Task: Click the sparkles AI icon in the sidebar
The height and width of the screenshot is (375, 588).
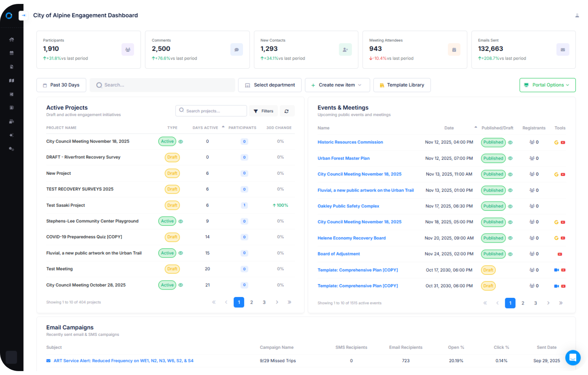Action: coord(11,135)
